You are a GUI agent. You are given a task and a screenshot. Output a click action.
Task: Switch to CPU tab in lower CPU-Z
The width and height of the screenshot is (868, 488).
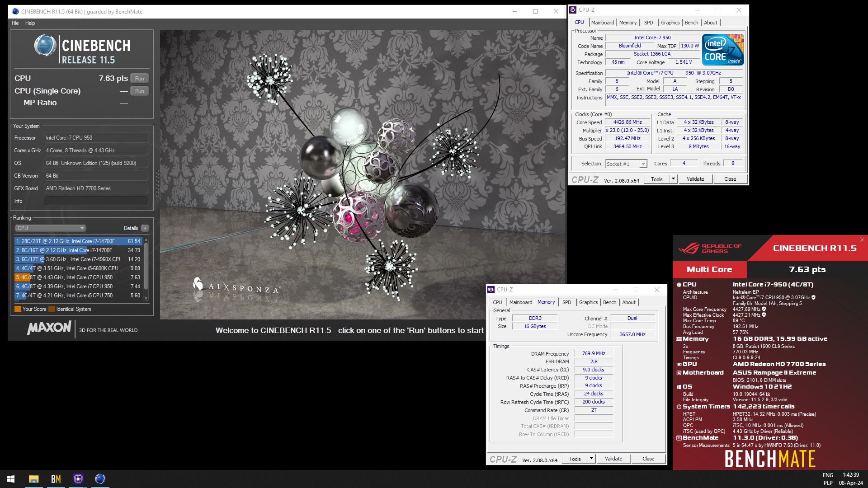coord(497,302)
